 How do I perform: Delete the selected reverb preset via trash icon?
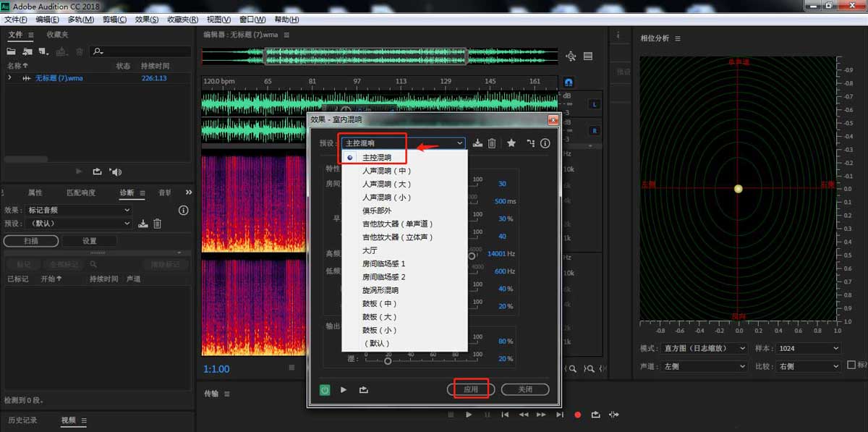(x=493, y=143)
